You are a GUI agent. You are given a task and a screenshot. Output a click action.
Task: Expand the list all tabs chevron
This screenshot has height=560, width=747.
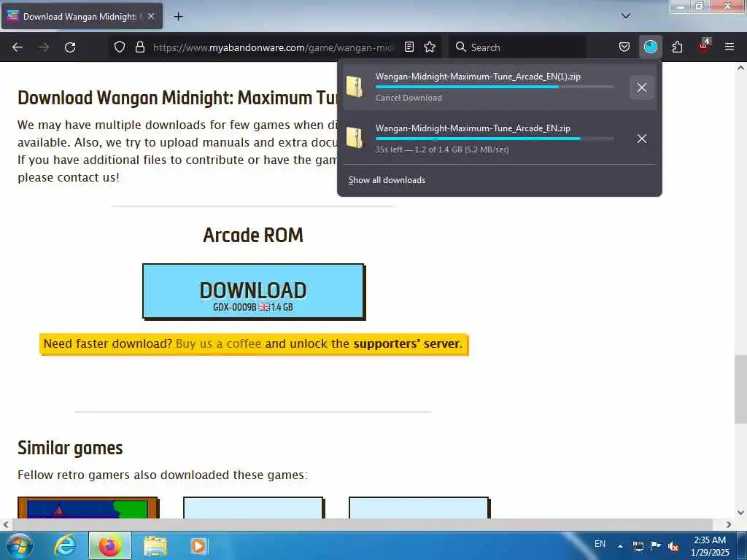[626, 16]
